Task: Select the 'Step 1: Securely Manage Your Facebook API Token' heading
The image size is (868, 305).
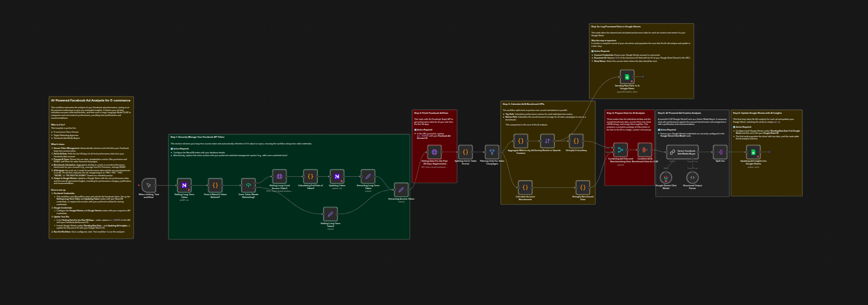Action: click(x=197, y=137)
